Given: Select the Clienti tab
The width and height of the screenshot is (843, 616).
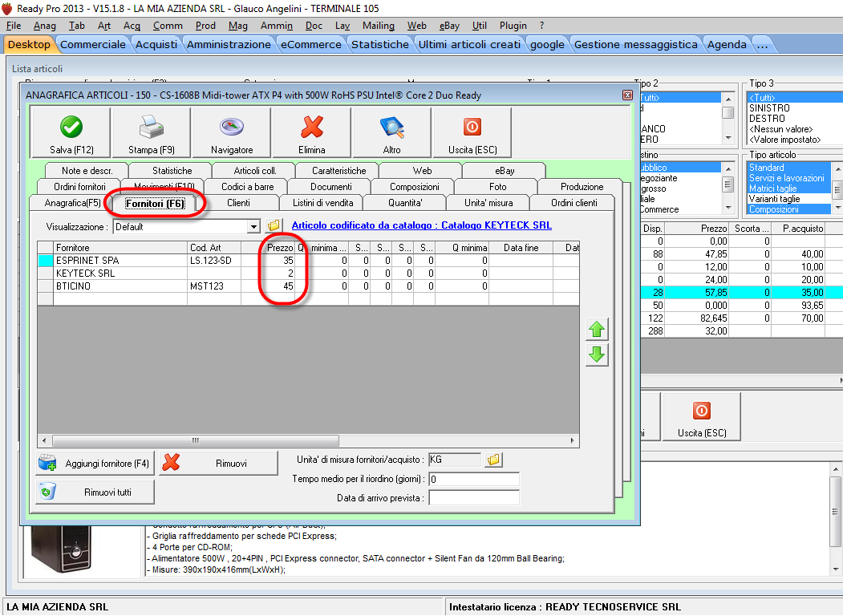Looking at the screenshot, I should (x=238, y=203).
